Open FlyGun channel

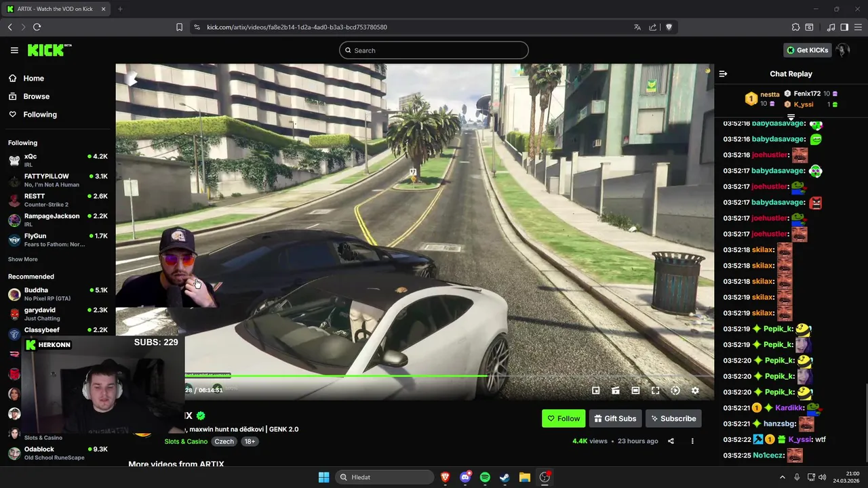[x=58, y=239]
